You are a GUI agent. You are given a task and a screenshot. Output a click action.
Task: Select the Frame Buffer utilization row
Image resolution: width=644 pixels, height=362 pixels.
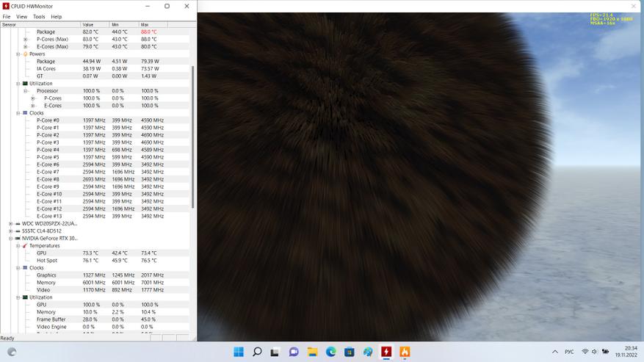95,319
